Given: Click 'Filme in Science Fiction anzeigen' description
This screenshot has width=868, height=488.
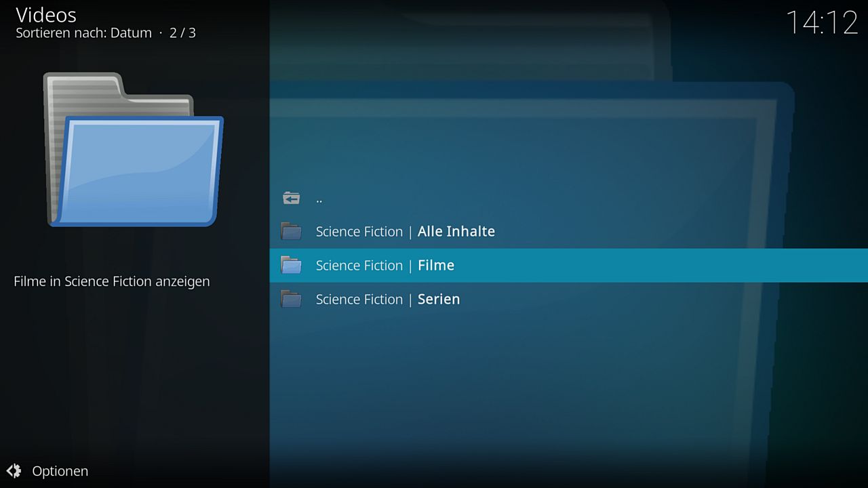Looking at the screenshot, I should click(x=112, y=281).
